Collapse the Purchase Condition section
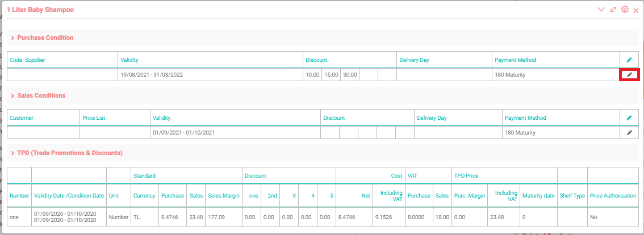 click(12, 38)
